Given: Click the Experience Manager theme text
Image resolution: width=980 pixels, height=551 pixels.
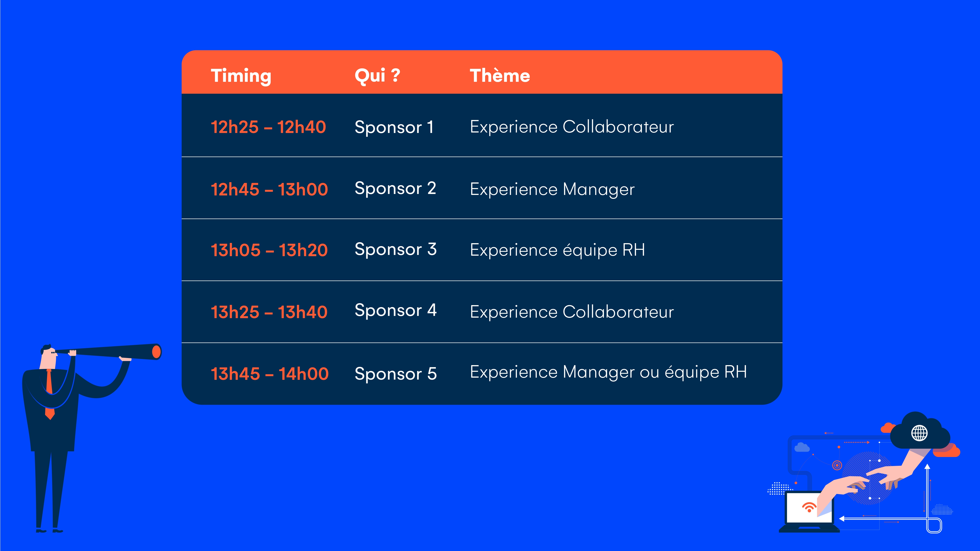Looking at the screenshot, I should [x=552, y=189].
